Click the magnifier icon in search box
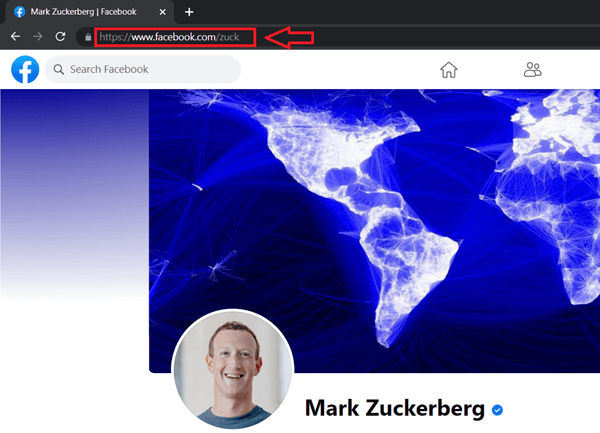The height and width of the screenshot is (433, 600). coord(58,70)
